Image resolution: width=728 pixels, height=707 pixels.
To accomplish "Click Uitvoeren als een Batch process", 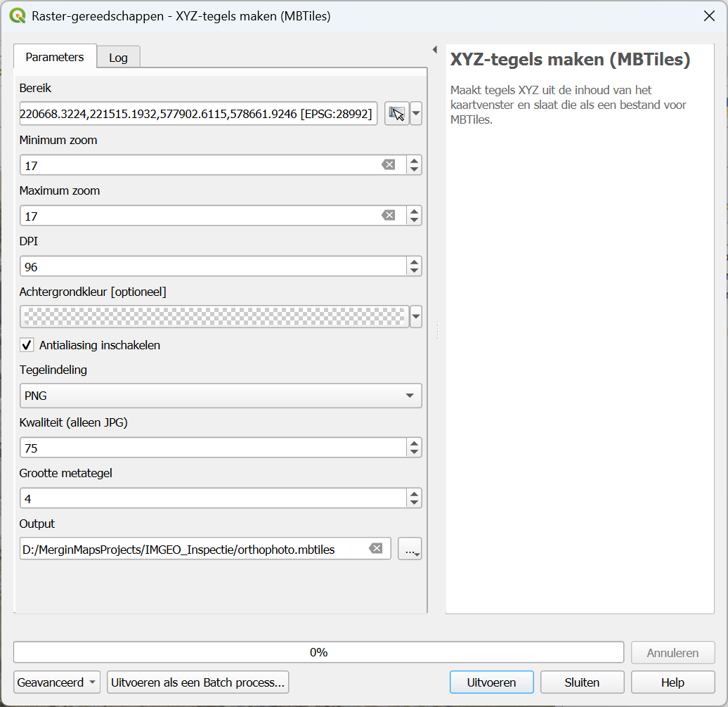I will point(198,682).
